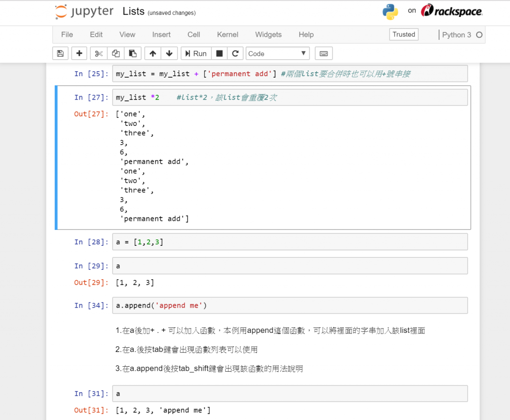Open the Edit menu

tap(96, 34)
